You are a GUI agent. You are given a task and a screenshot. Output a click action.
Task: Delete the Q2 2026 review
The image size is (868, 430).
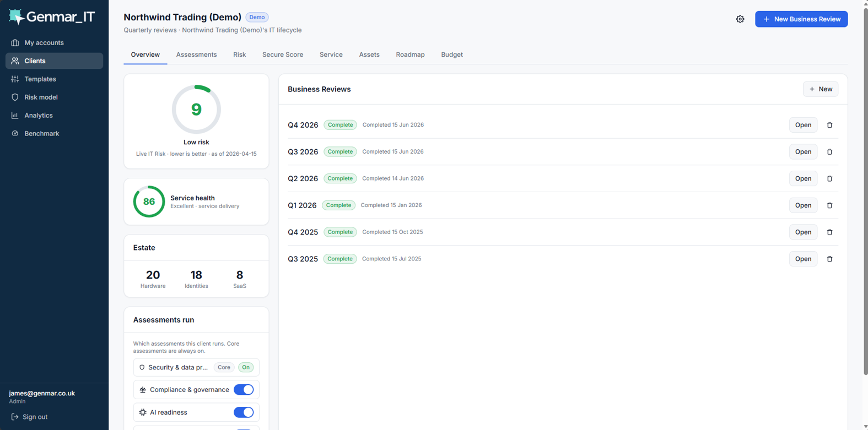(x=829, y=179)
